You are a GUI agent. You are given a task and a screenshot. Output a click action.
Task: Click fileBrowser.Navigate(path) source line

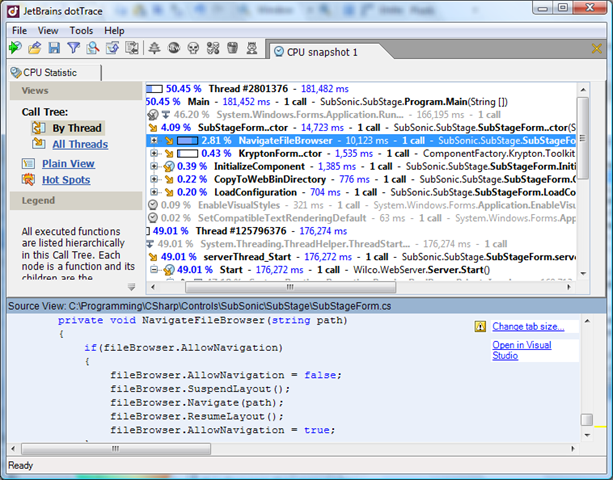197,402
